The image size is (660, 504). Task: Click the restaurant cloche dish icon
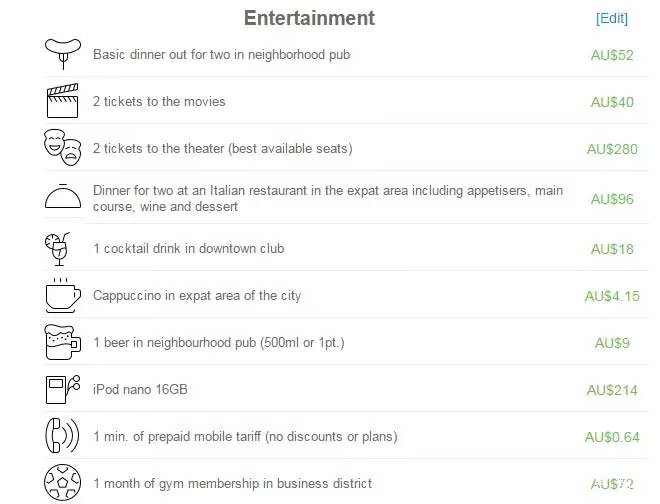click(63, 196)
